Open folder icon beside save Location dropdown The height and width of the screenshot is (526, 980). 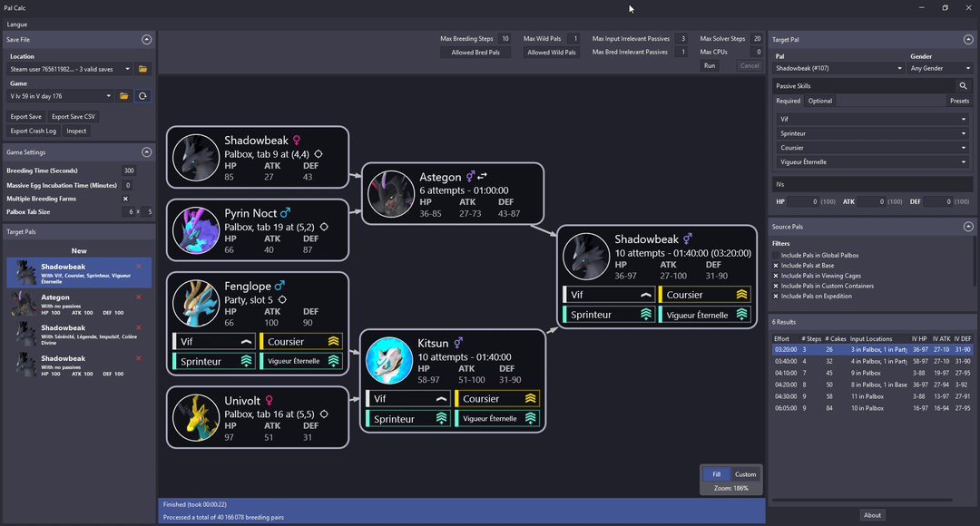pos(142,69)
